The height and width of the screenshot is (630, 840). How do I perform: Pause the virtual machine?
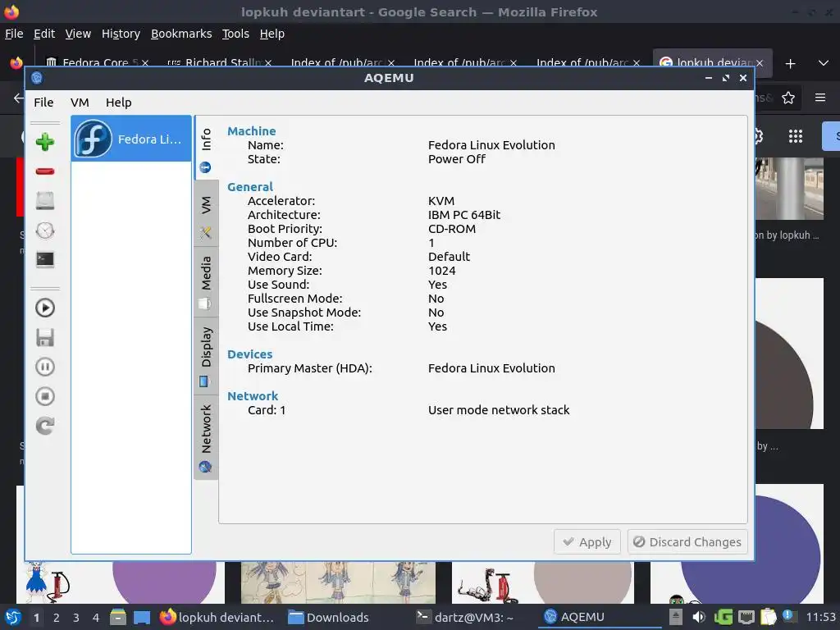45,367
